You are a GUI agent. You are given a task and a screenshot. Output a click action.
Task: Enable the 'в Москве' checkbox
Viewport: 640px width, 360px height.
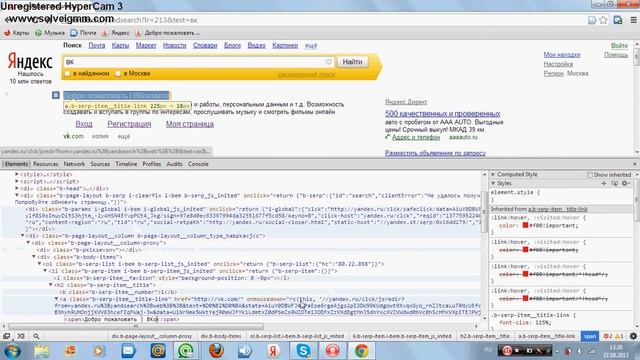coord(118,73)
